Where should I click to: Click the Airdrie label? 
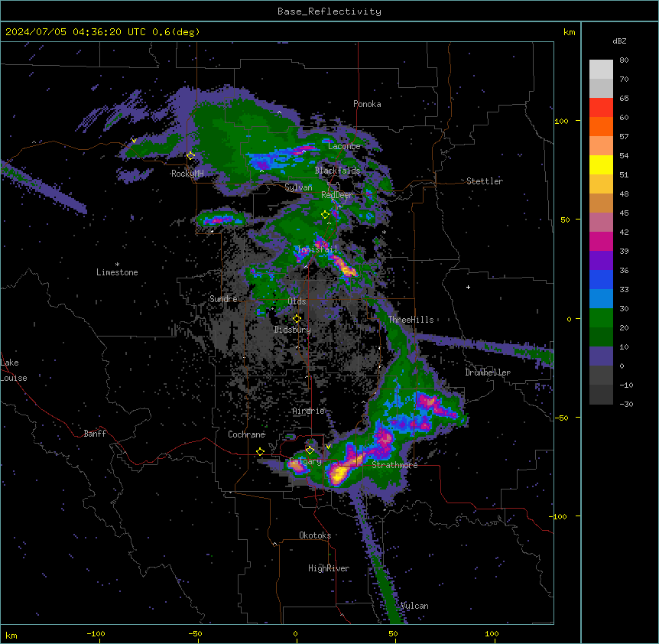309,411
